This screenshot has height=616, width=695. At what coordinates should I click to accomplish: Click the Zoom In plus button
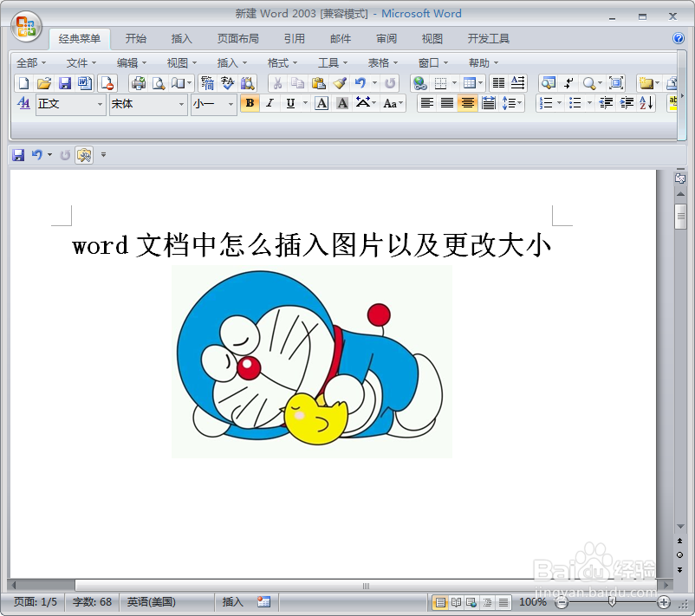click(664, 602)
